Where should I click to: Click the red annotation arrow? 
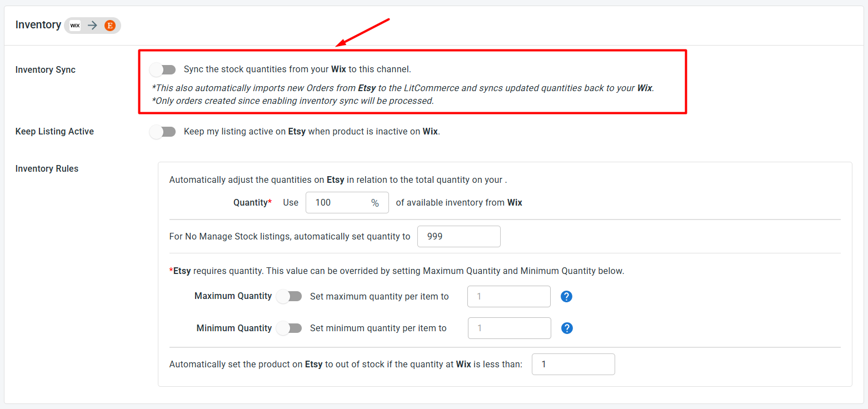[x=363, y=33]
